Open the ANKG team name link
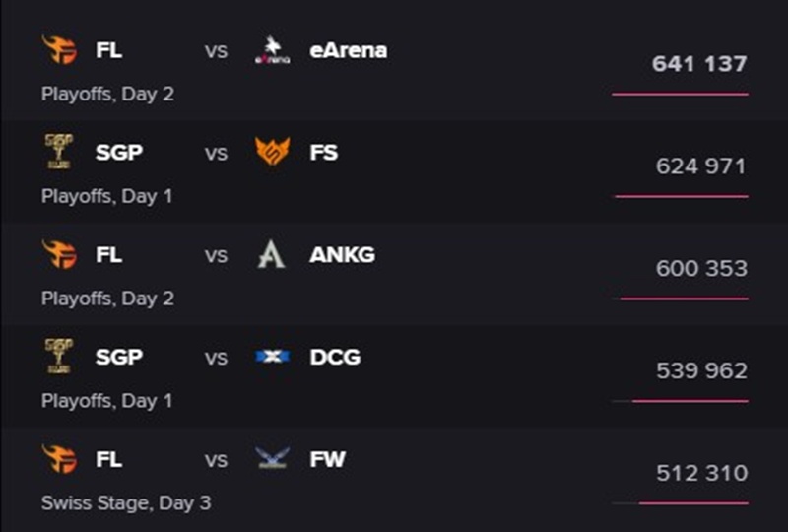788x532 pixels. tap(342, 255)
